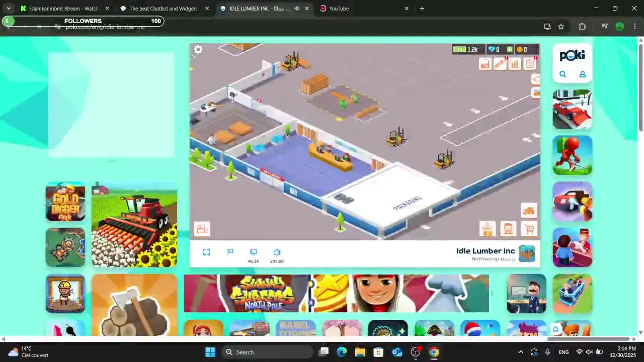The width and height of the screenshot is (644, 362).
Task: Close the islamkarimbmt Stream tab
Action: [x=107, y=9]
